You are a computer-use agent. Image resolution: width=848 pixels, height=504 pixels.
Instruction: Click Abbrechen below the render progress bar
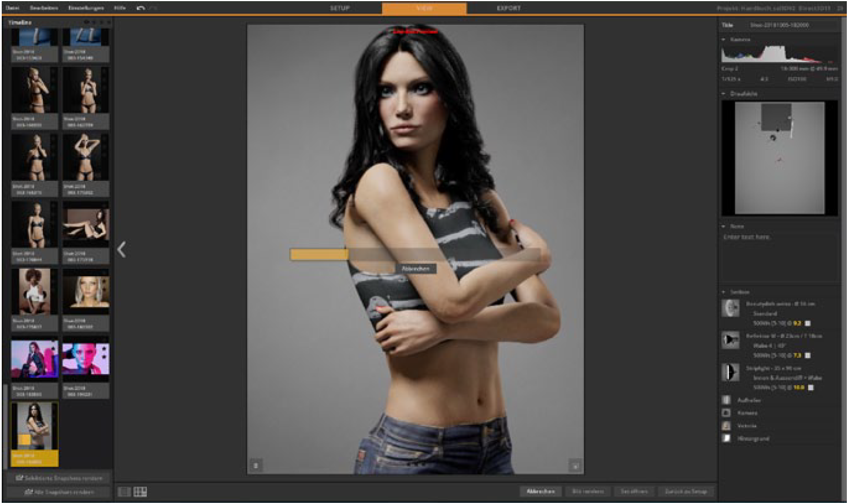tap(416, 269)
